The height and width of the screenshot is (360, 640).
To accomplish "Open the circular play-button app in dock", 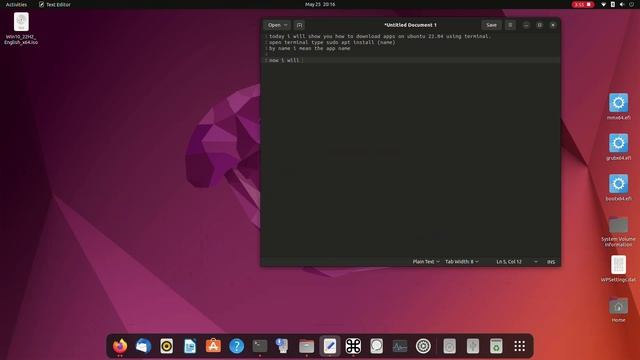I will (x=423, y=346).
